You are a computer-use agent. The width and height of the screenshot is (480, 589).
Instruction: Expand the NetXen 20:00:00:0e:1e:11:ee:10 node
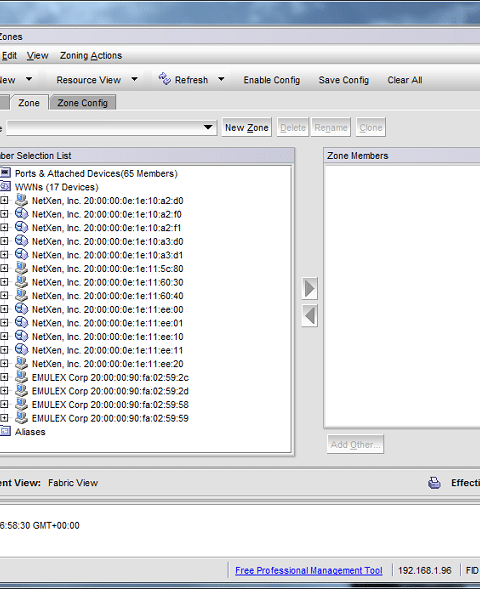4,336
